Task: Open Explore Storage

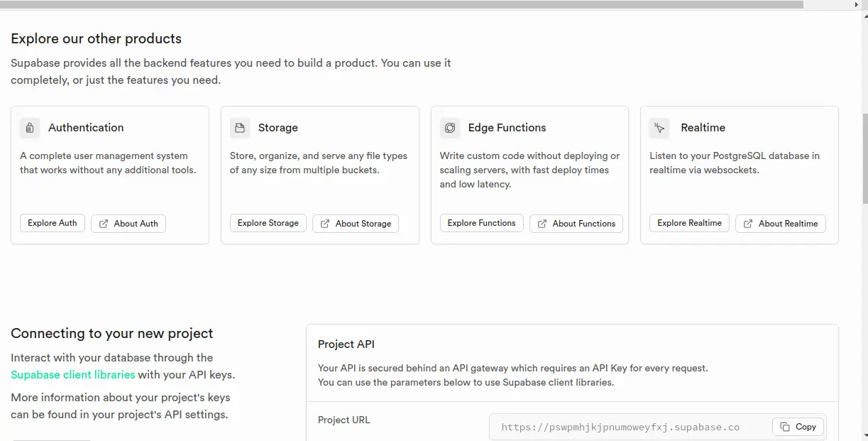Action: click(268, 223)
